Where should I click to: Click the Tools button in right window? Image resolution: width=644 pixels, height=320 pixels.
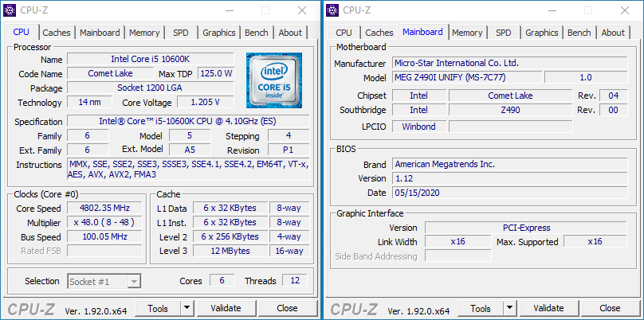[480, 308]
